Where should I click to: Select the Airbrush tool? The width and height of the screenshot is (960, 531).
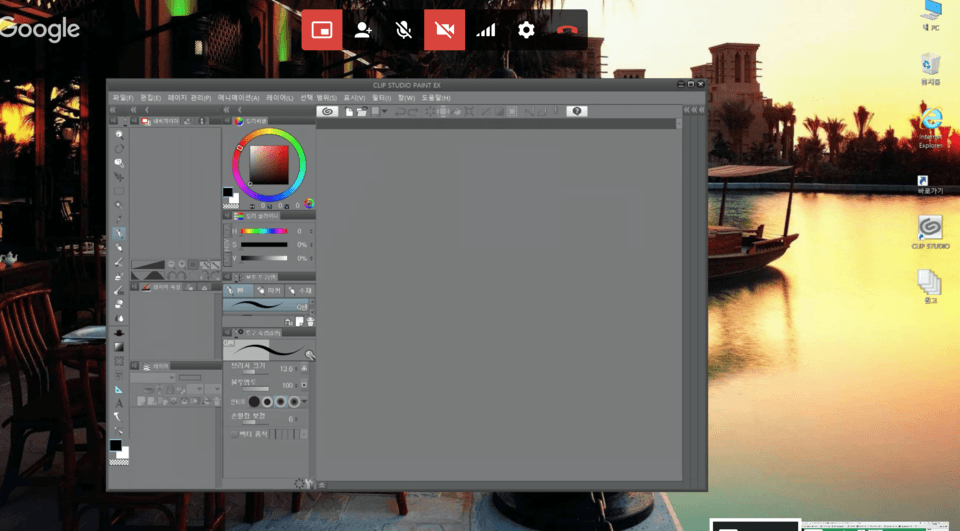[119, 276]
